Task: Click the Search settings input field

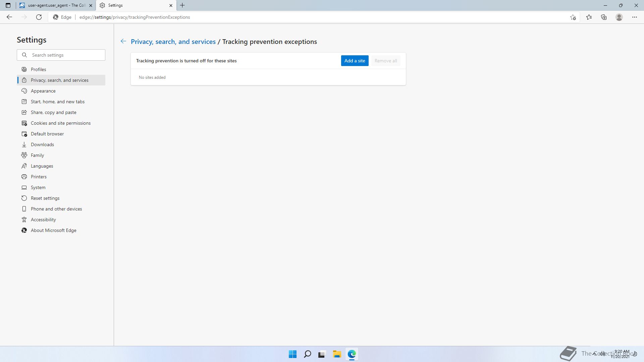Action: point(65,55)
